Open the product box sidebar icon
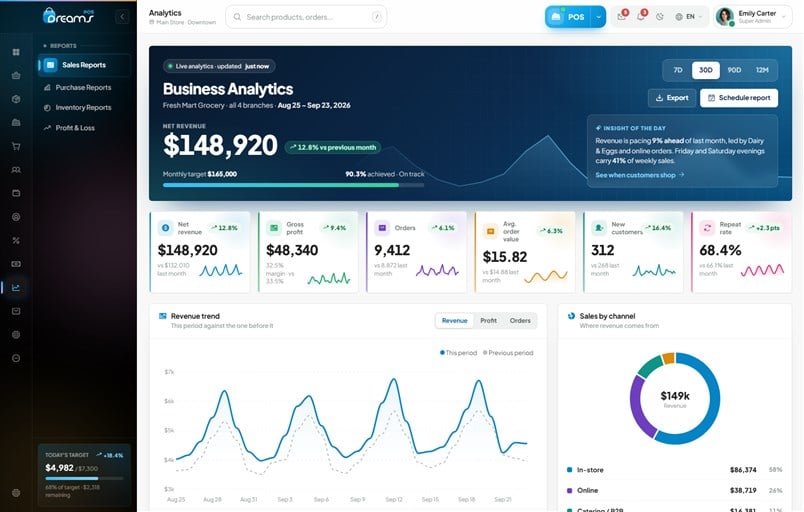 click(16, 99)
